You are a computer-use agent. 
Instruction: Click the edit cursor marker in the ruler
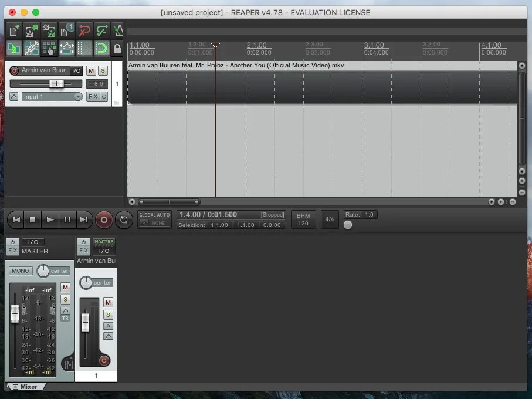215,45
